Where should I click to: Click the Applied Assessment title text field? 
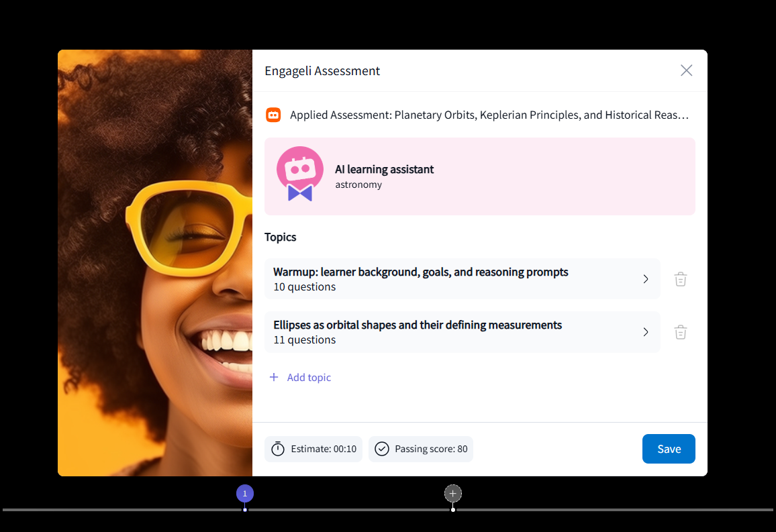click(489, 115)
